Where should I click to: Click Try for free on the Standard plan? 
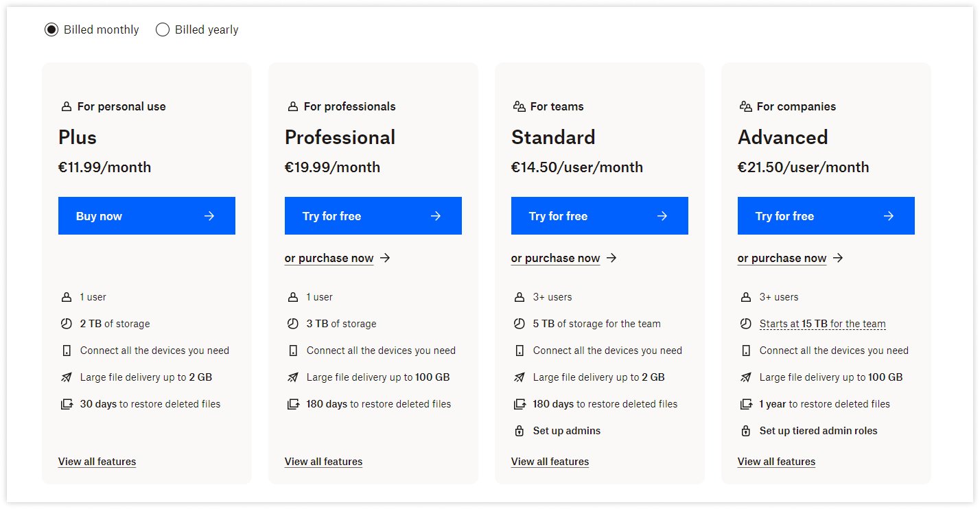click(x=599, y=215)
